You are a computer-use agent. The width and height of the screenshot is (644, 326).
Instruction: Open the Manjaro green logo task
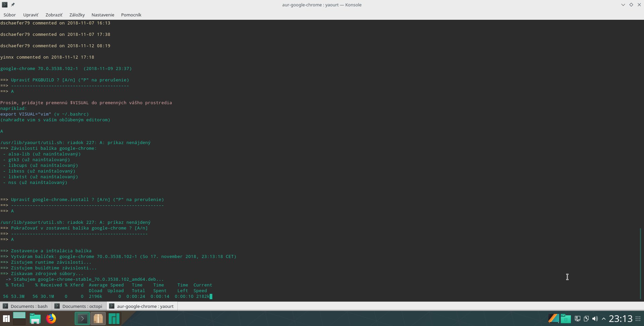(114, 319)
